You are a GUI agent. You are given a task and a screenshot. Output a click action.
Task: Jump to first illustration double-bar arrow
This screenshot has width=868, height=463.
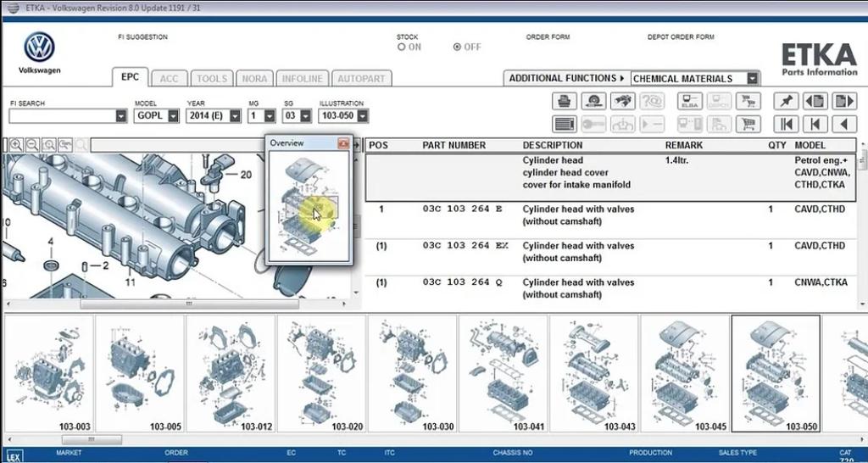click(x=786, y=124)
